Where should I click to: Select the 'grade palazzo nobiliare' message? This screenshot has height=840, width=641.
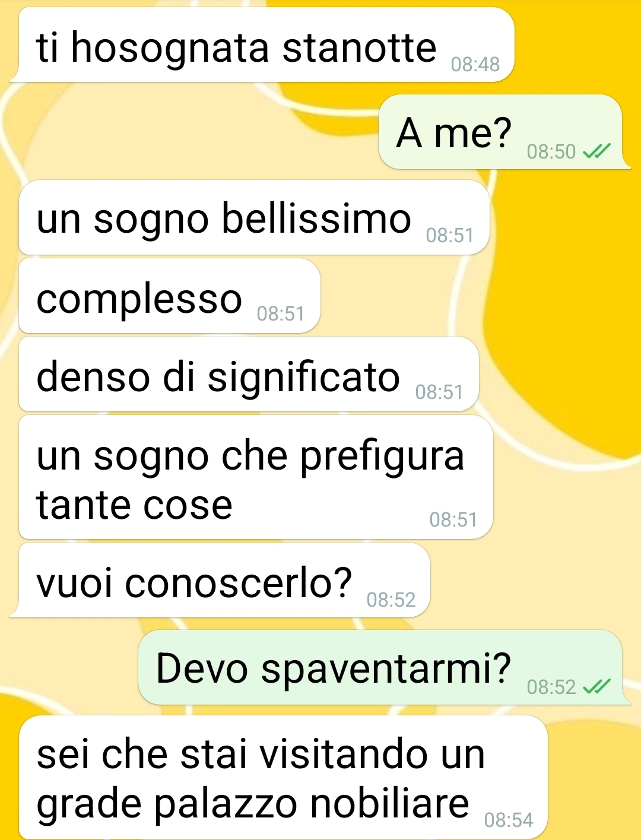click(283, 778)
